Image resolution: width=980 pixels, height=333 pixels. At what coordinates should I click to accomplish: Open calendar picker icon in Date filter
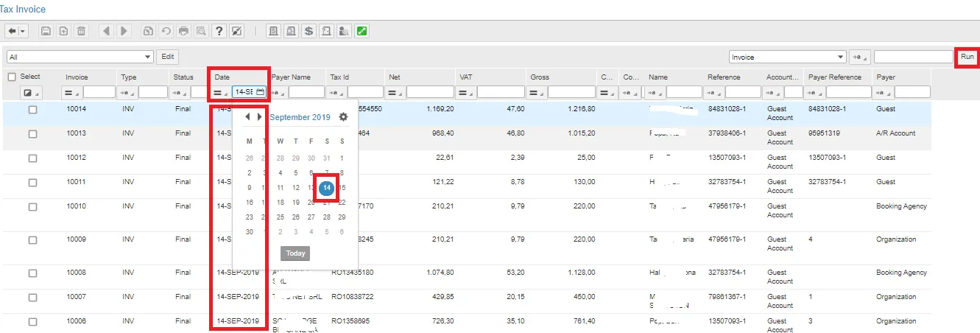pos(260,92)
